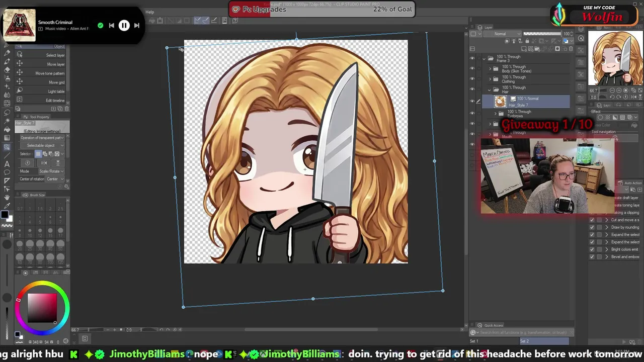Open the Layer panel tab
Image resolution: width=644 pixels, height=362 pixels.
(x=485, y=28)
